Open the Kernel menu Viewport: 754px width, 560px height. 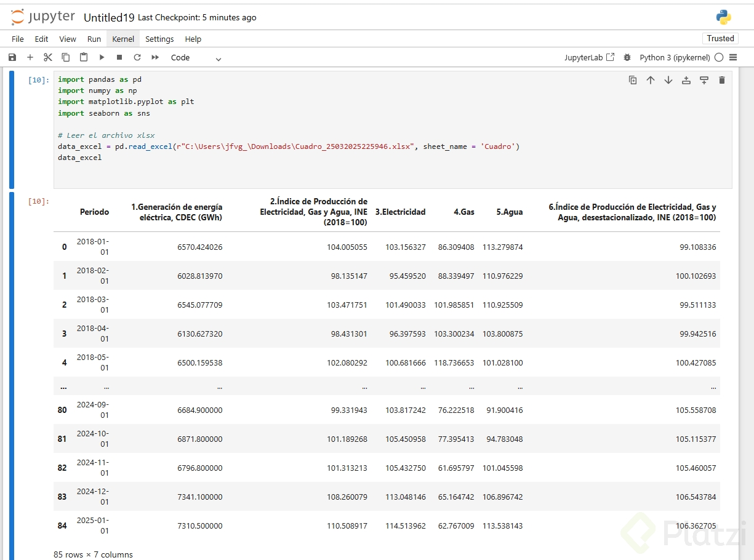(123, 39)
